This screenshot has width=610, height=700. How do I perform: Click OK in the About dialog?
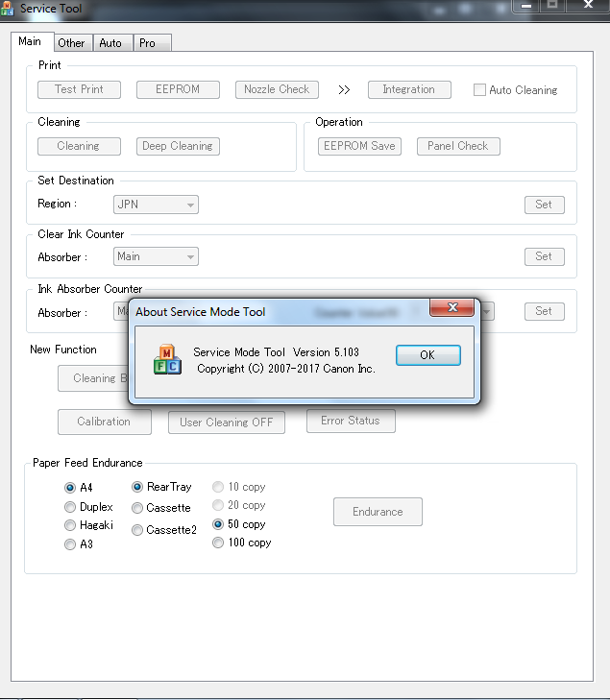coord(427,355)
